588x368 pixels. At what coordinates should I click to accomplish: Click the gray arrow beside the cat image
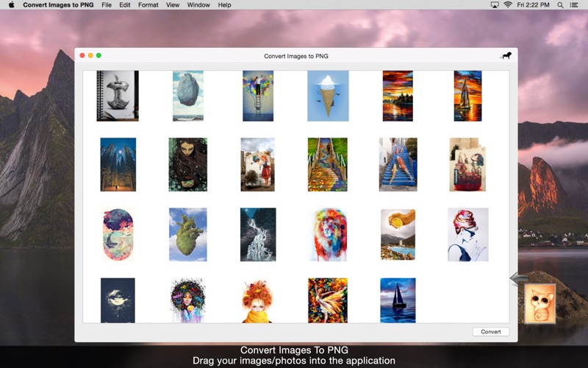point(519,278)
